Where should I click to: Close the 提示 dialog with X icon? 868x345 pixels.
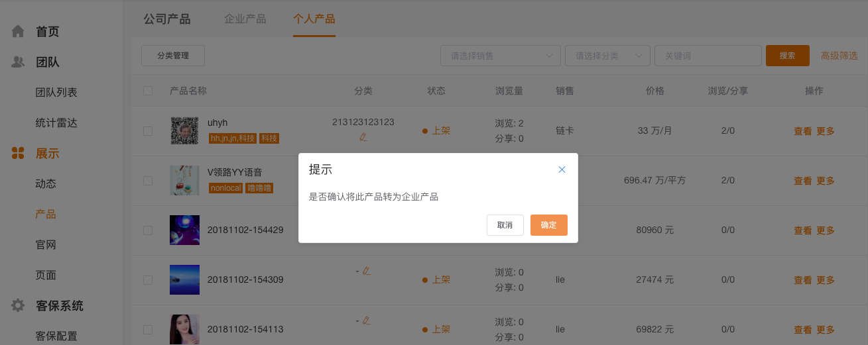(562, 170)
